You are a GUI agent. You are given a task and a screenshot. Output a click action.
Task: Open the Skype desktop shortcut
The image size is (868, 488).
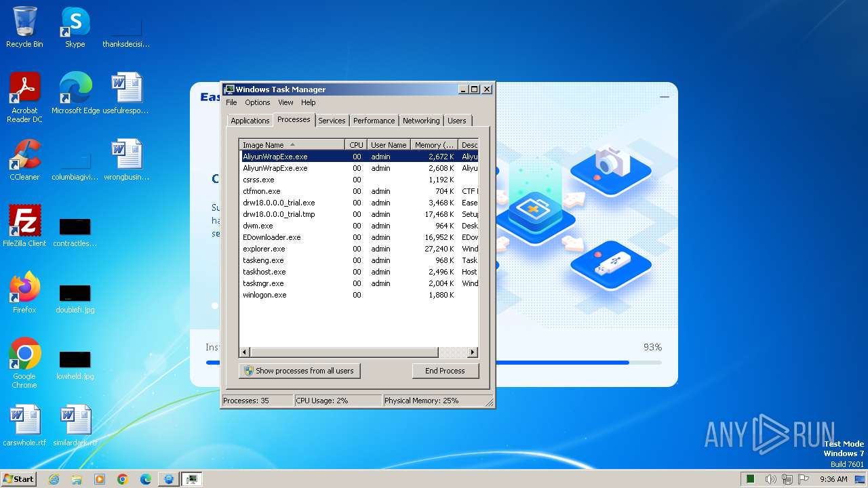pos(75,27)
